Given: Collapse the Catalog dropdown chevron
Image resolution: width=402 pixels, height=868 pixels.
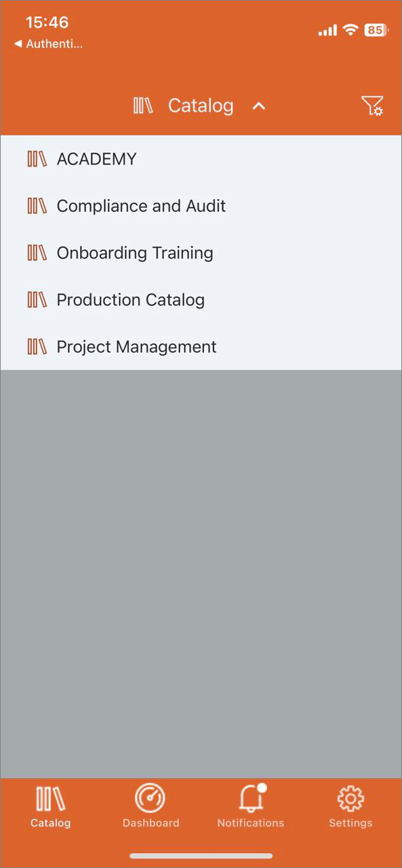Looking at the screenshot, I should point(259,106).
